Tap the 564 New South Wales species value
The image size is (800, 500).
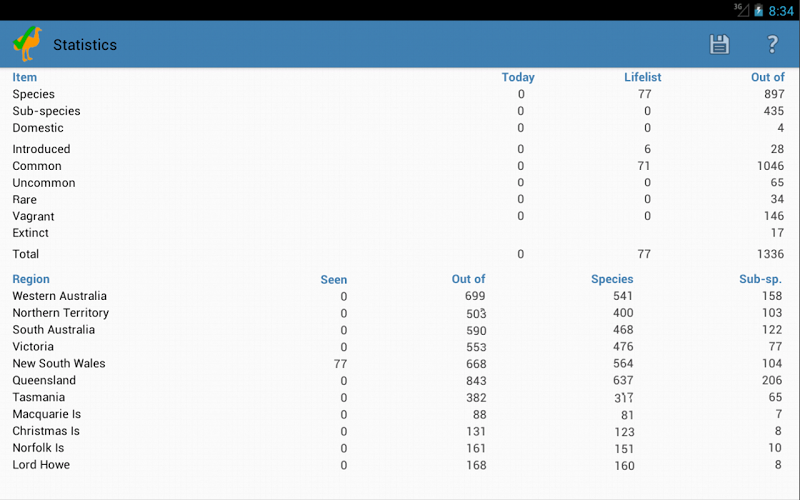click(x=623, y=363)
